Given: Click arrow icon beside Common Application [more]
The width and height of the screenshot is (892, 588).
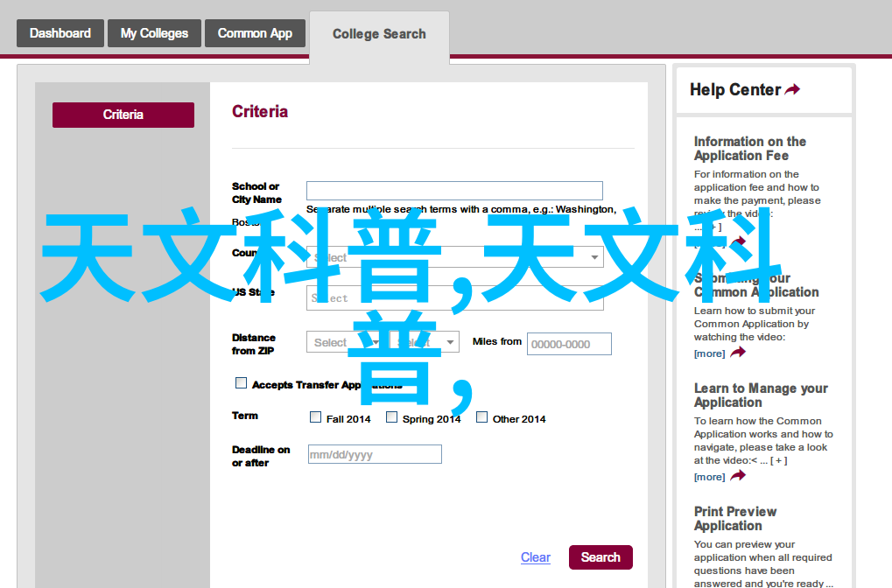Looking at the screenshot, I should pos(738,353).
